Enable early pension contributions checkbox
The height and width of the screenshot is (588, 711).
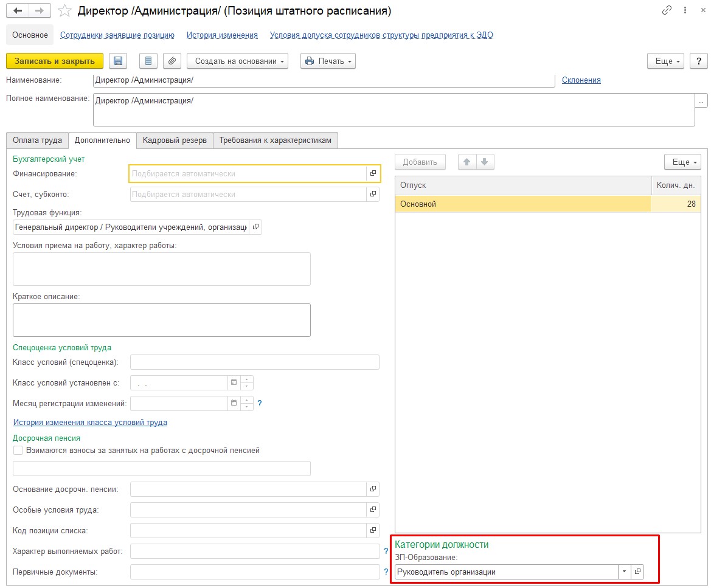coord(18,451)
